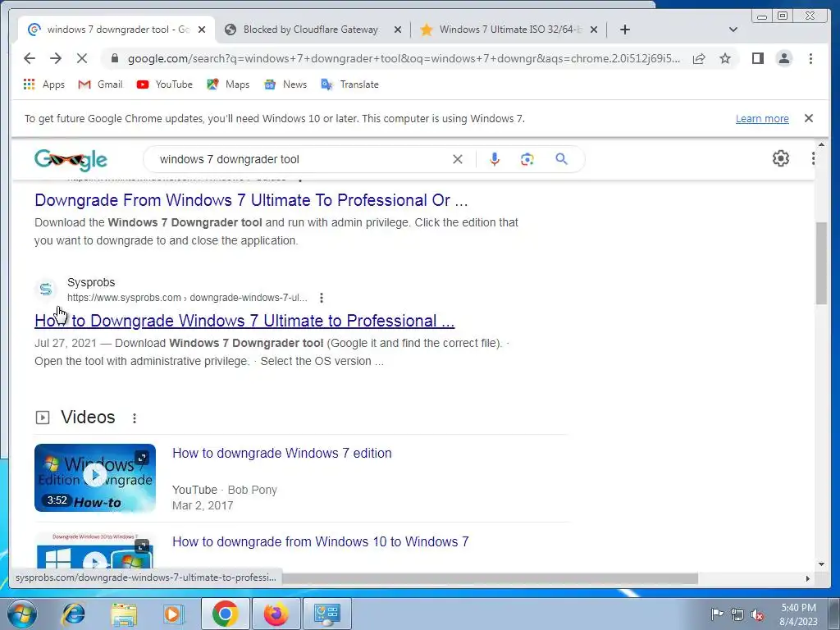
Task: Open more options for the Videos section
Action: pyautogui.click(x=135, y=418)
